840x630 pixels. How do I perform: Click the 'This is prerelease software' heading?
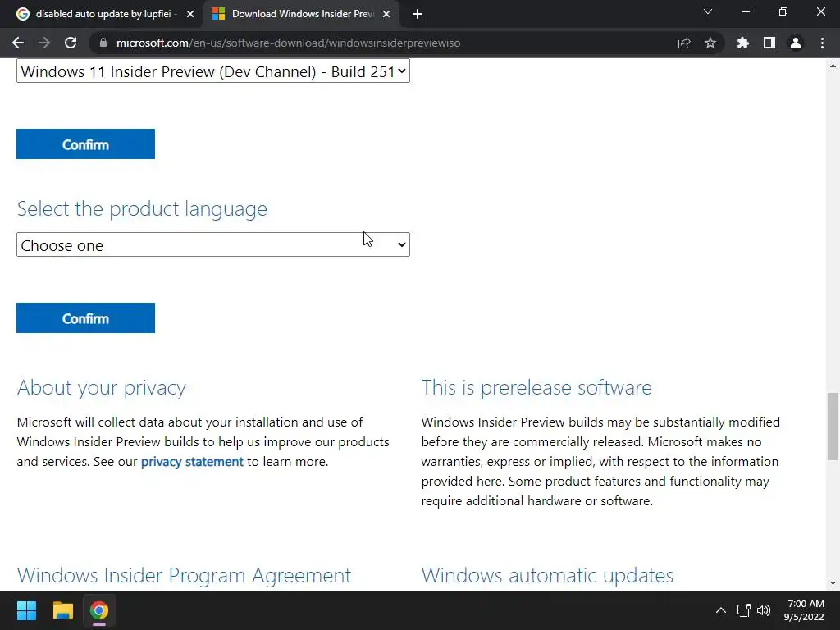(x=536, y=387)
